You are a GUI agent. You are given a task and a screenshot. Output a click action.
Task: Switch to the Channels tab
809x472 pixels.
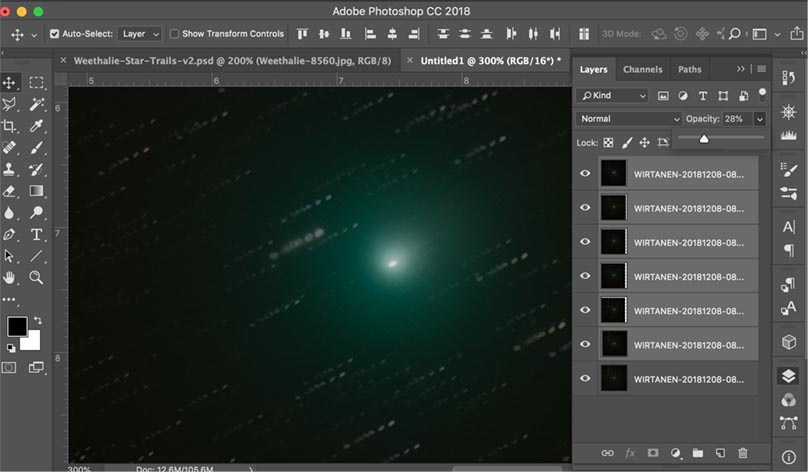tap(642, 70)
